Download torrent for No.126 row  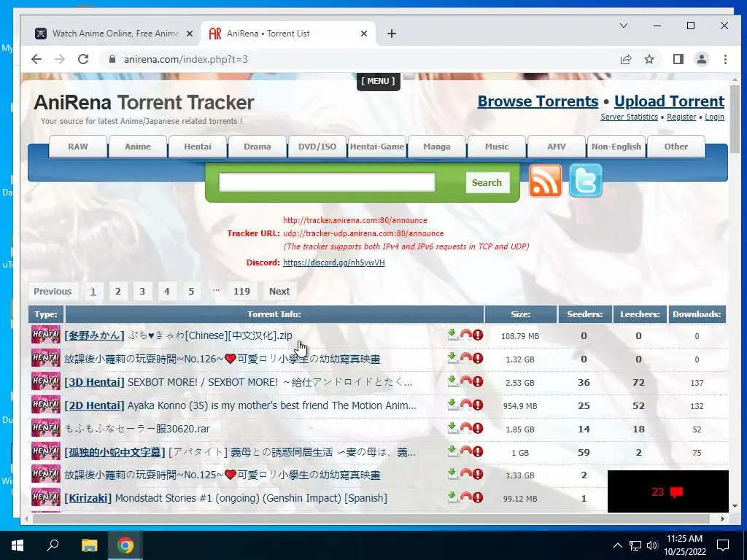point(453,357)
